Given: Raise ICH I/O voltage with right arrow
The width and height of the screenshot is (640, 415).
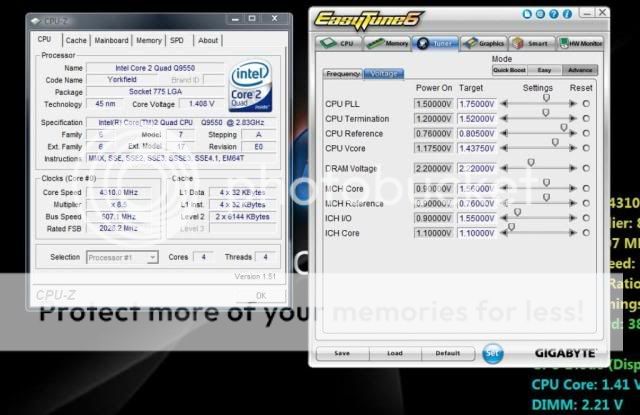Looking at the screenshot, I should [x=573, y=218].
